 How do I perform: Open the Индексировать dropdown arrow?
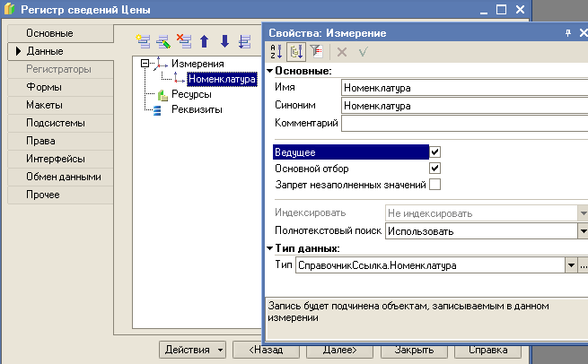point(583,213)
